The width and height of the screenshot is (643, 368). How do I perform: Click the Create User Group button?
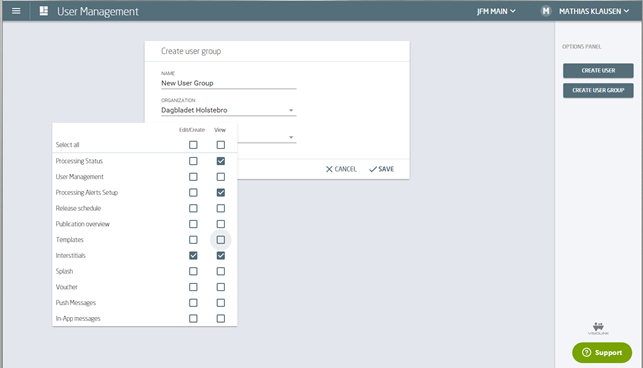coord(598,90)
